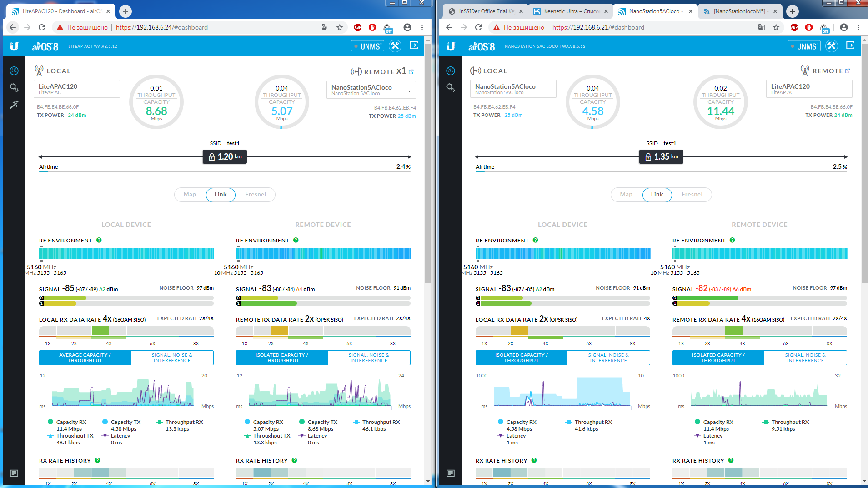The width and height of the screenshot is (868, 488).
Task: Open Dashboard icon in right window sidebar
Action: pyautogui.click(x=451, y=70)
